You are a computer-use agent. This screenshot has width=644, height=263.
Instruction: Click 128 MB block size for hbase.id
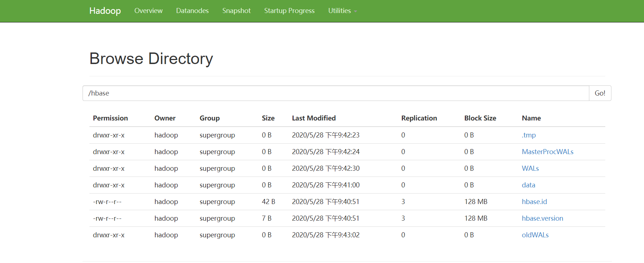476,202
